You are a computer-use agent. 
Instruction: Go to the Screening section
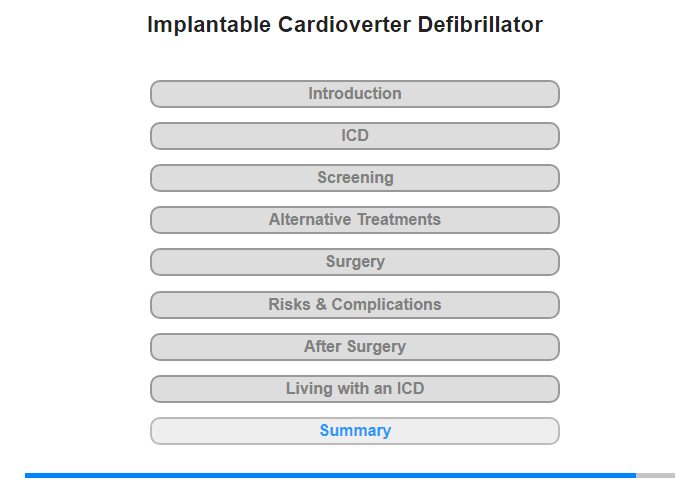click(354, 178)
